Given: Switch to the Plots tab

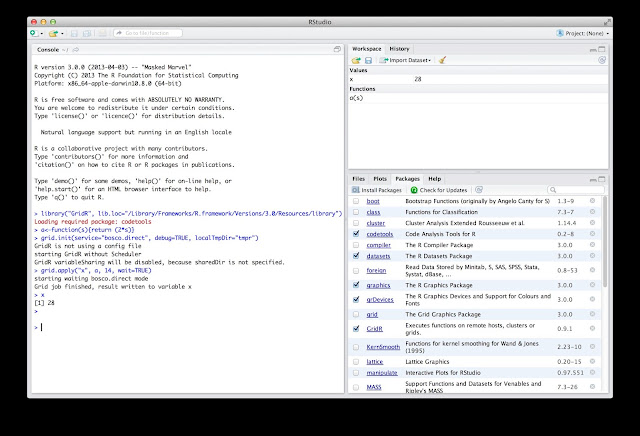Looking at the screenshot, I should 380,179.
